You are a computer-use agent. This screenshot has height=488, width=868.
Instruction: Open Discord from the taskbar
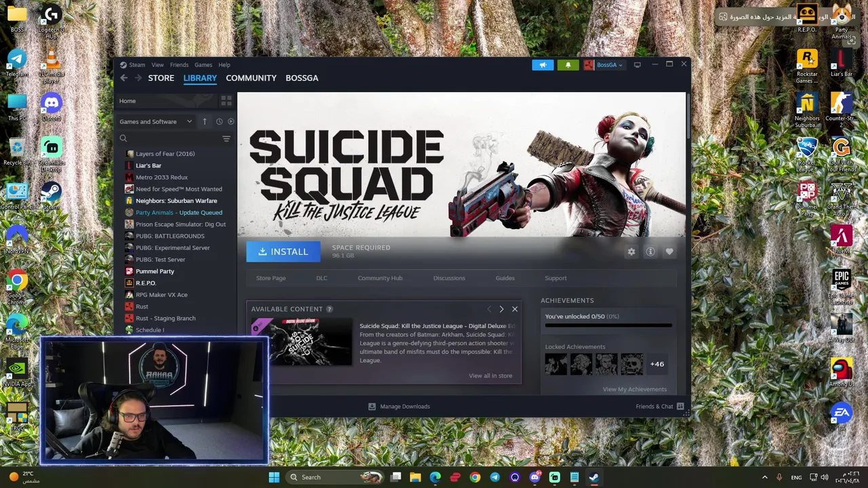(x=535, y=477)
